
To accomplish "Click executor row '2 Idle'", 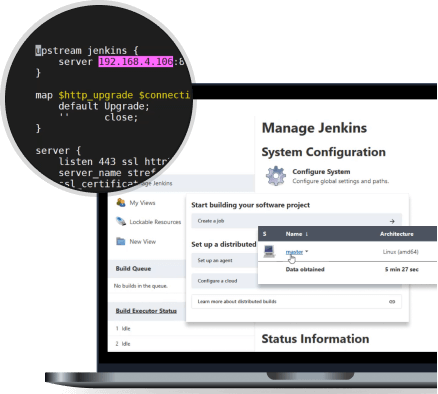I will click(123, 344).
